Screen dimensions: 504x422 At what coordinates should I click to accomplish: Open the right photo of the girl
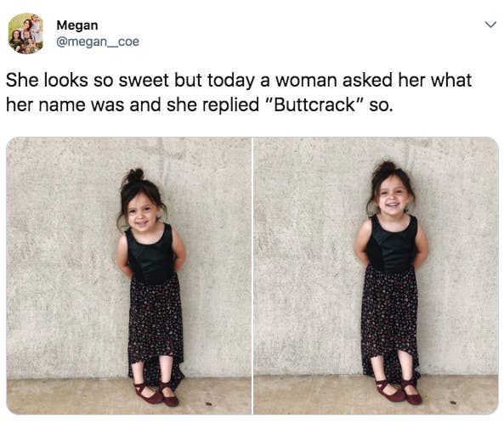click(x=376, y=276)
